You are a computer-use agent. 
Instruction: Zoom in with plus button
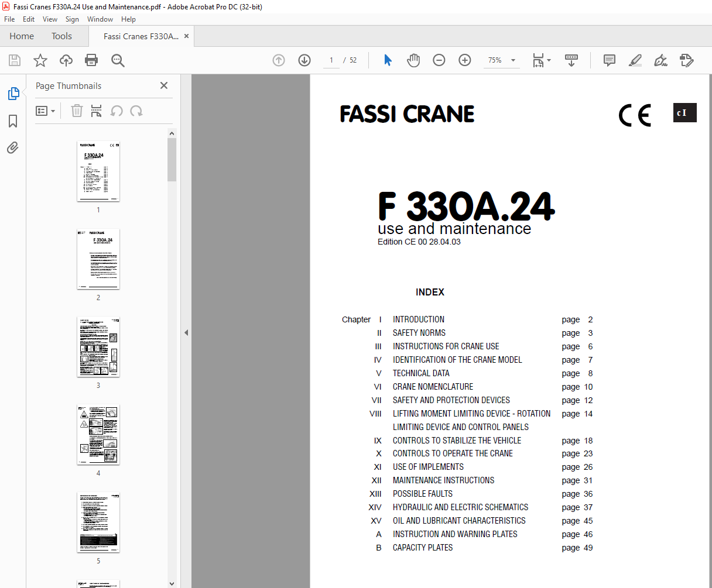coord(465,60)
